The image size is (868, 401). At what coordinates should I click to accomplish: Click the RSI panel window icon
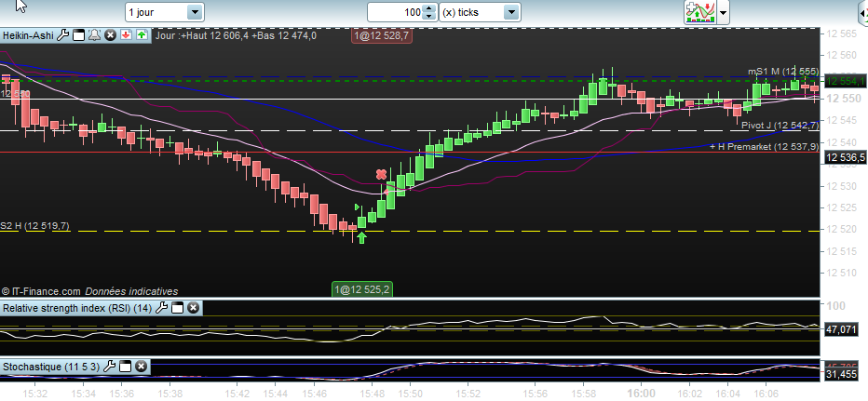[x=177, y=308]
